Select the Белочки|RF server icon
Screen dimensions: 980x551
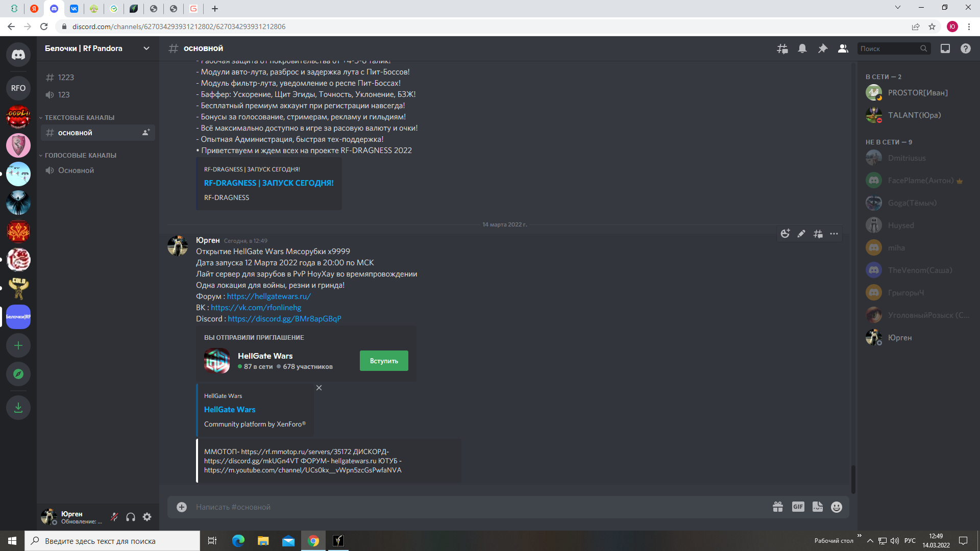coord(18,317)
